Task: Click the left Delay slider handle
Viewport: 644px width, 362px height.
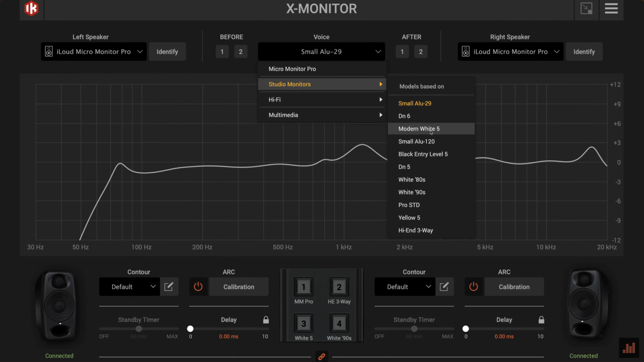Action: pos(190,329)
